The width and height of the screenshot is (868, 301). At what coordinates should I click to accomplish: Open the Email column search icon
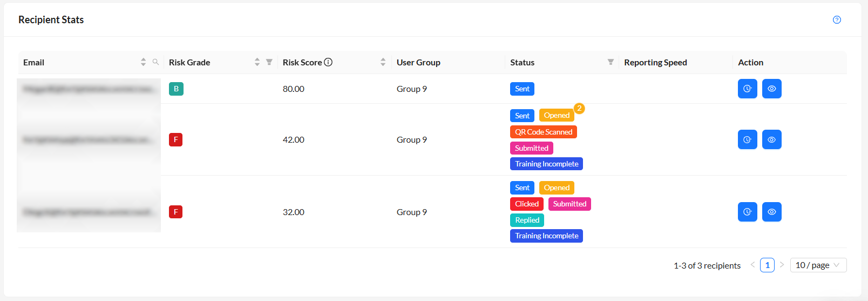click(155, 62)
